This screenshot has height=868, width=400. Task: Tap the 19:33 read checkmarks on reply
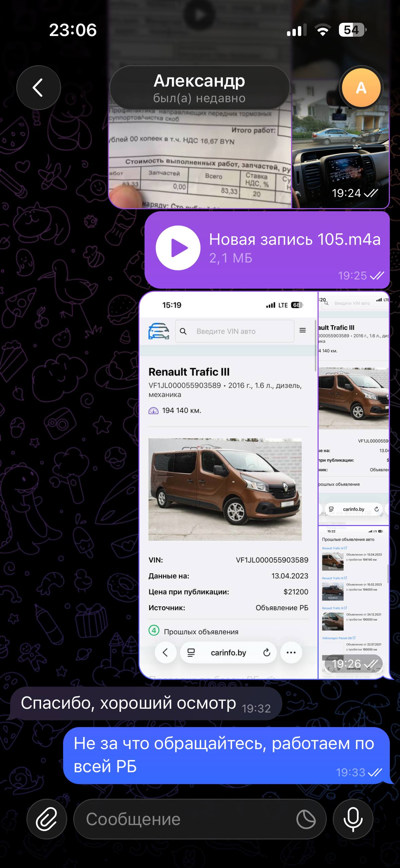point(375,773)
